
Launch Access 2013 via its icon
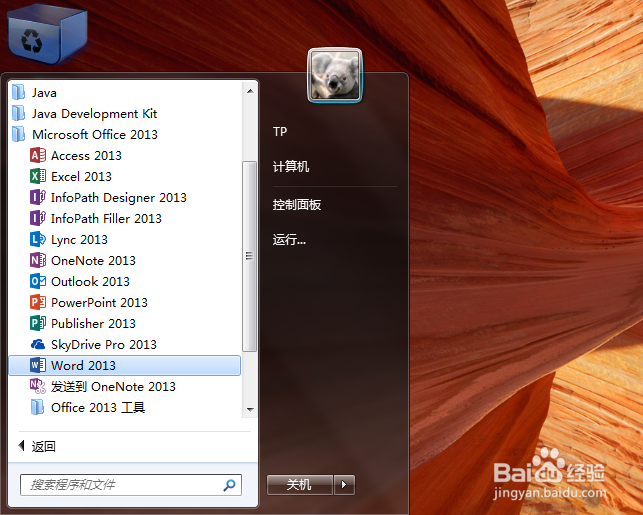pyautogui.click(x=38, y=155)
